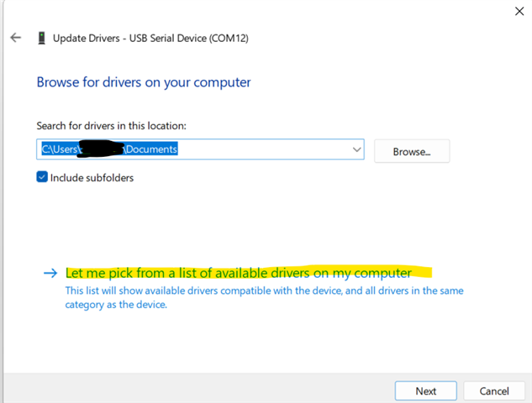Expand the driver location dropdown arrow
532x403 pixels.
tap(356, 149)
